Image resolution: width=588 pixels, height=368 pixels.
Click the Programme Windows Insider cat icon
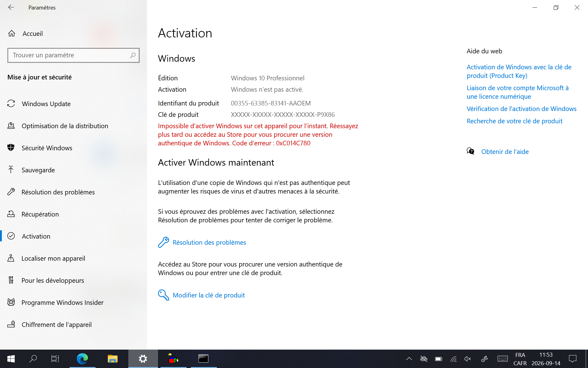(11, 302)
